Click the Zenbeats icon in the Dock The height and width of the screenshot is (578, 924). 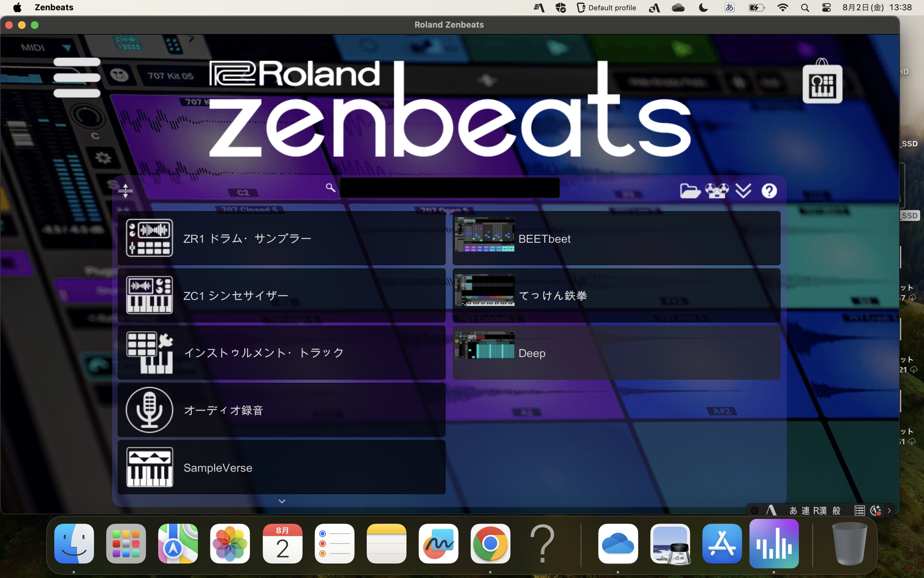point(774,543)
